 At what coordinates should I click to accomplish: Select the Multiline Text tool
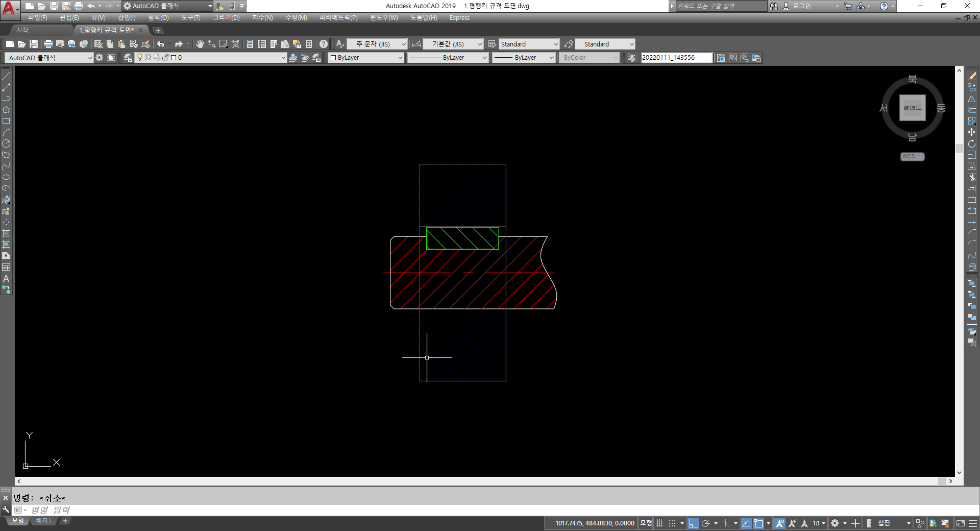(6, 278)
